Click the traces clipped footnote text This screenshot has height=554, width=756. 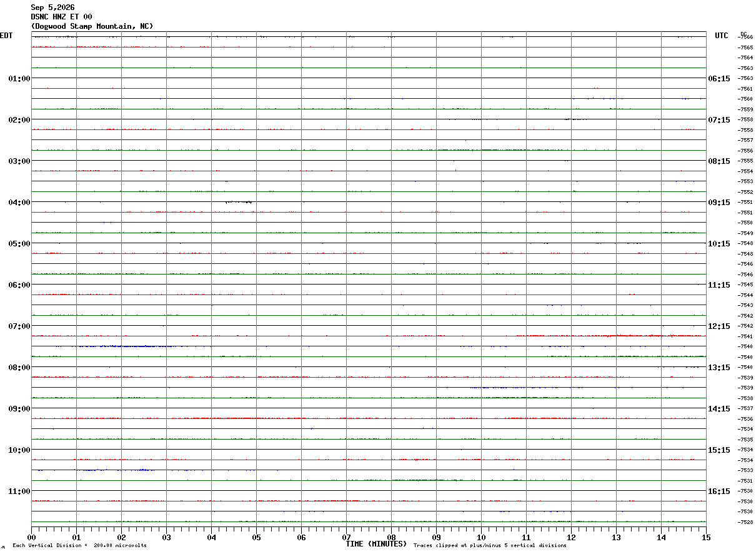click(x=490, y=546)
